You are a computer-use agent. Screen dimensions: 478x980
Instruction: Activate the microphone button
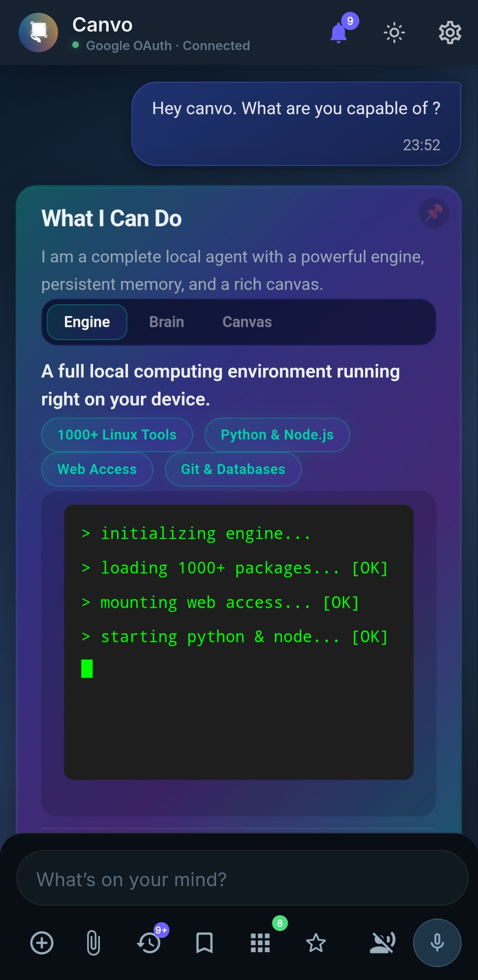pyautogui.click(x=437, y=943)
